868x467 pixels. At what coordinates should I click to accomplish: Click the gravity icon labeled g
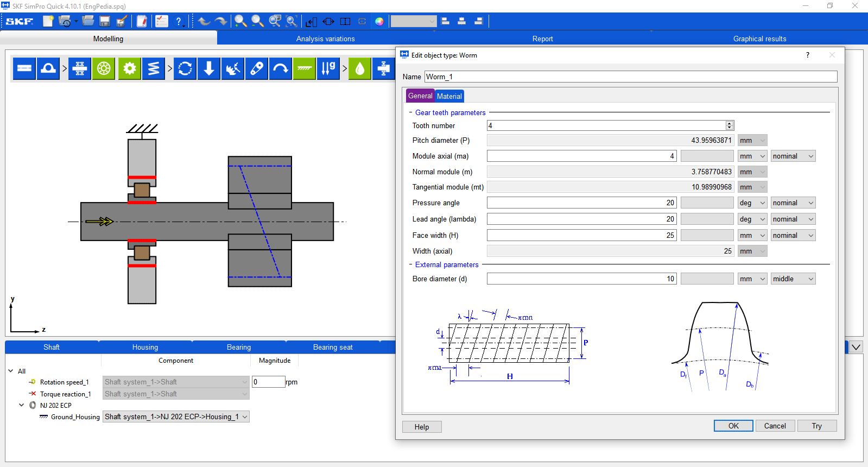tap(328, 68)
